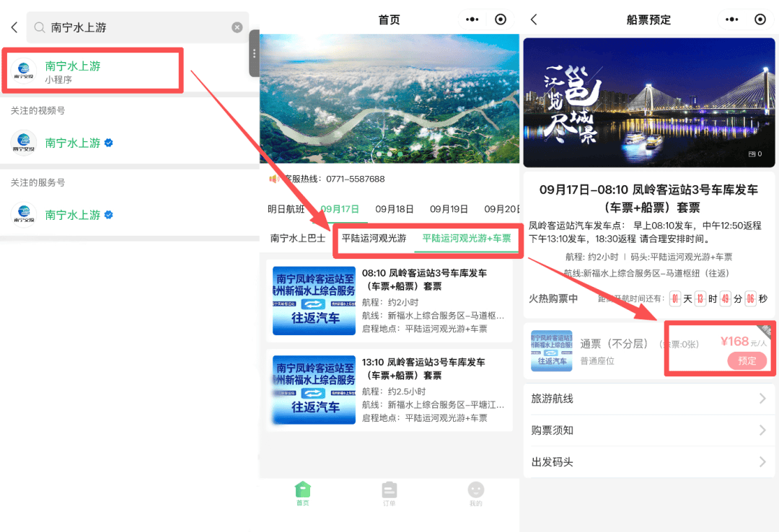Screen dimensions: 779x532
Task: Open more options on 船票预定 page
Action: 732,19
